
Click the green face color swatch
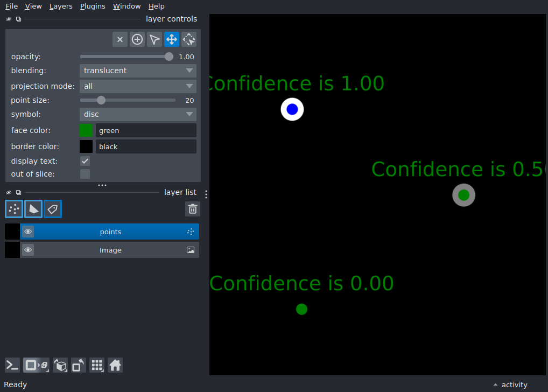click(86, 130)
